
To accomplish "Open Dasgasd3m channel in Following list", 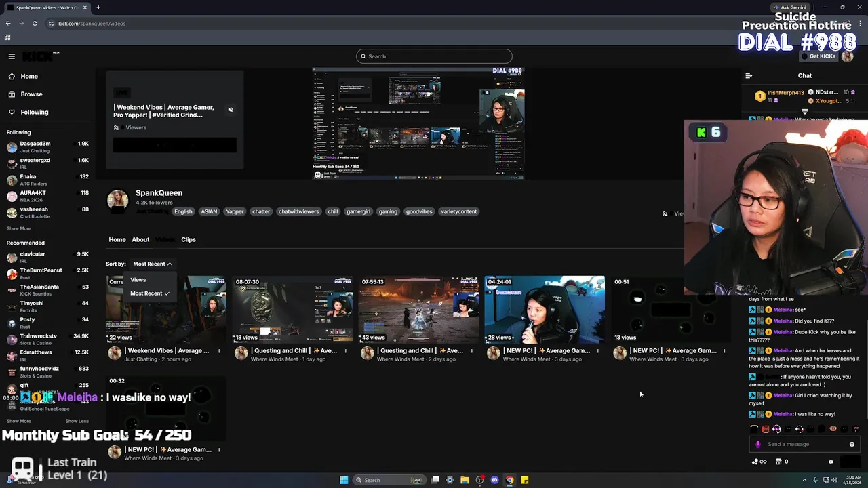I will tap(47, 146).
